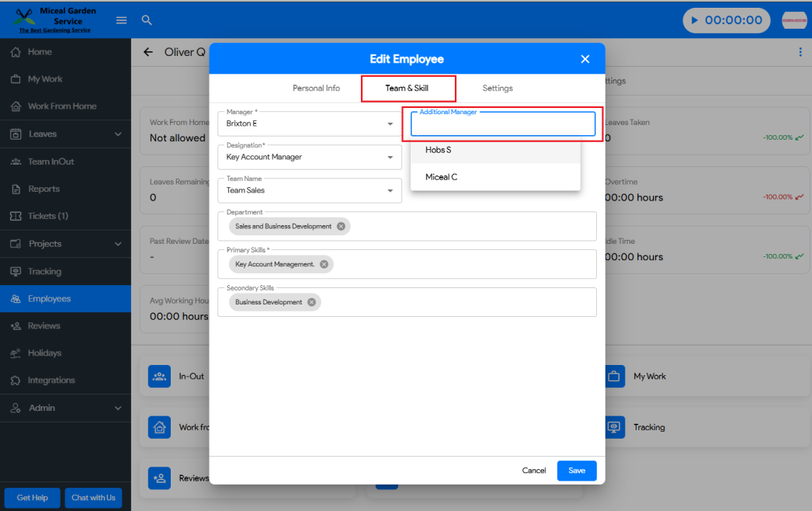
Task: Select Hobs S from manager list
Action: coord(439,150)
